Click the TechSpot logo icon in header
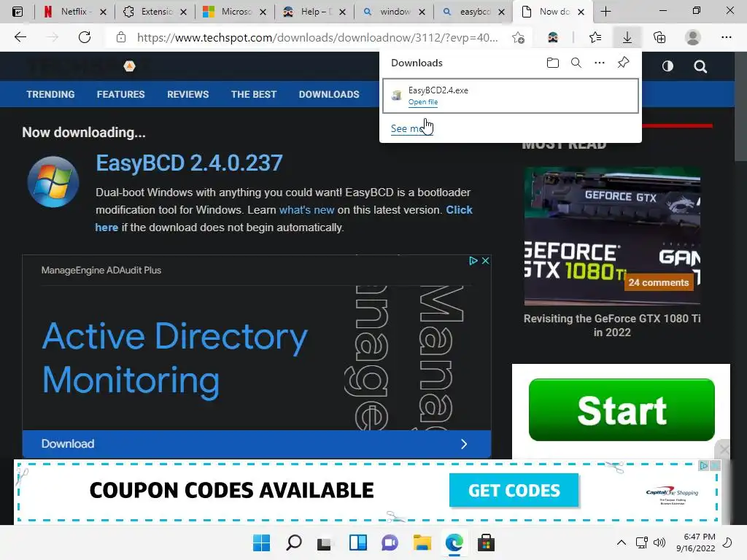 130,66
